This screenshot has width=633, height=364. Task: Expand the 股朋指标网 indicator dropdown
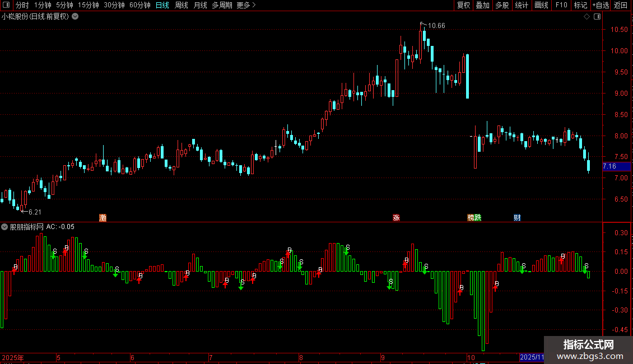pos(4,227)
